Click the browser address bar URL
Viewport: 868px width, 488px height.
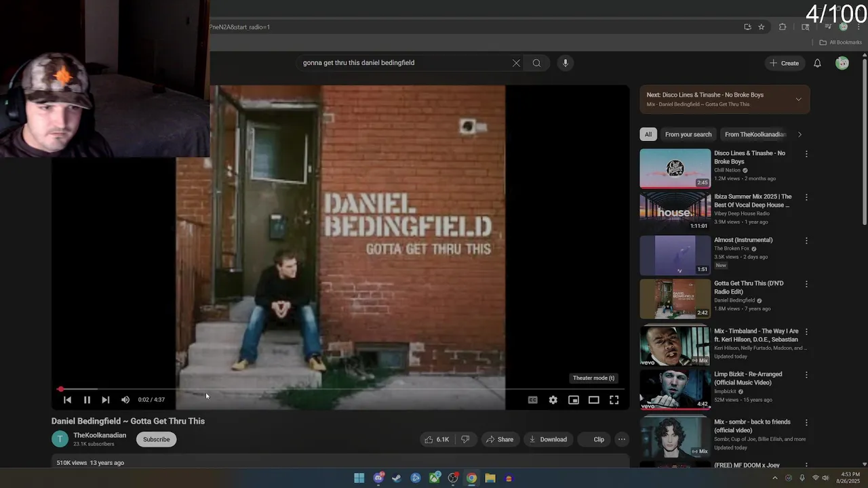click(x=239, y=27)
